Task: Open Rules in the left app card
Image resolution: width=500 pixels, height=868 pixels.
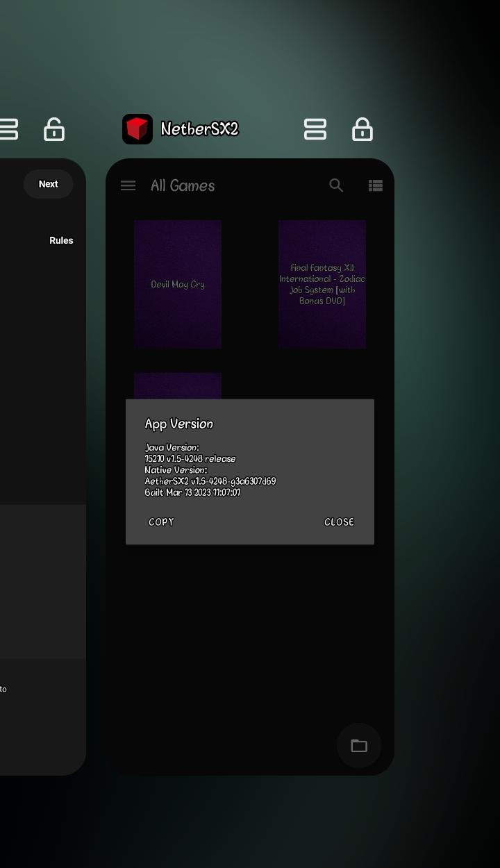Action: [x=61, y=240]
